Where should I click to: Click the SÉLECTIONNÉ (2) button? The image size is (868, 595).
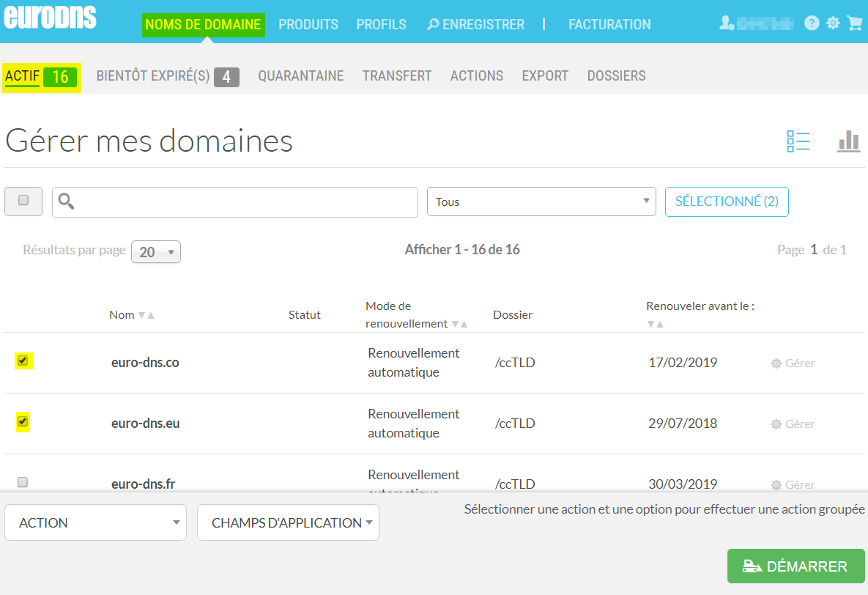point(727,202)
